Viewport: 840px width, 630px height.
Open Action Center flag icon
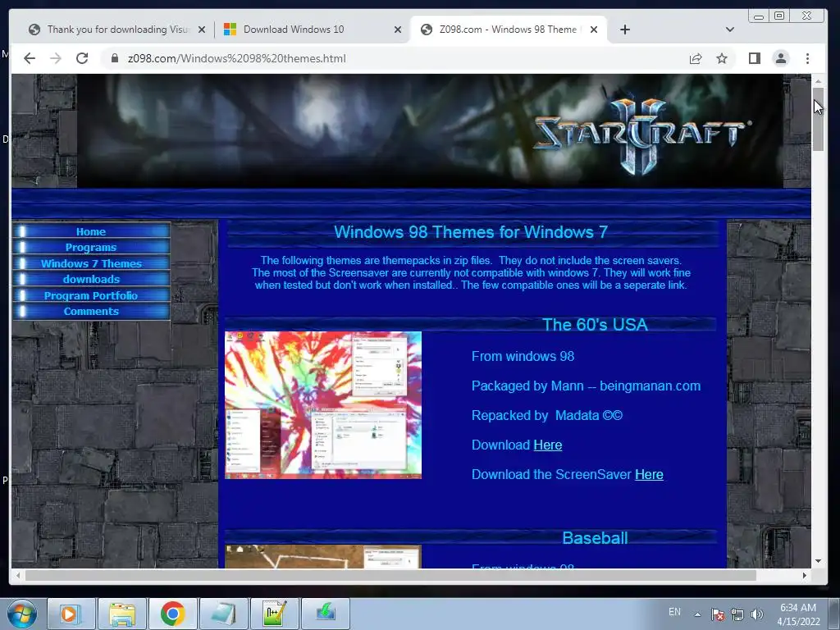pos(718,614)
